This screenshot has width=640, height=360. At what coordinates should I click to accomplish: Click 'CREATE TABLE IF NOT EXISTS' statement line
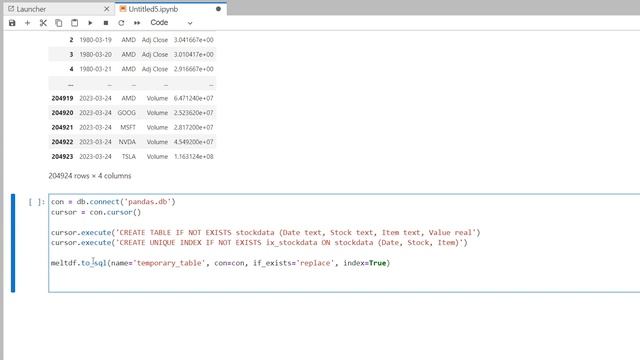pyautogui.click(x=266, y=233)
